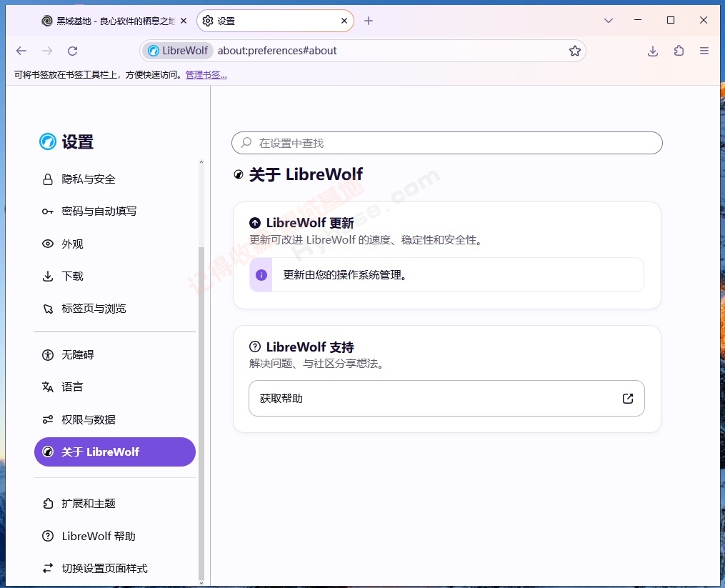
Task: Click the LibreWolf 支持 section heading
Action: (x=310, y=347)
